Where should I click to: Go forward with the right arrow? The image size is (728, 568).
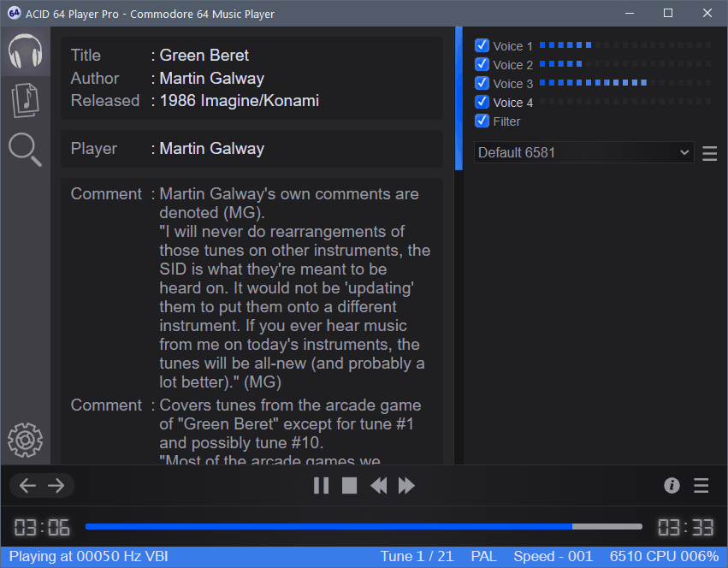(x=56, y=486)
